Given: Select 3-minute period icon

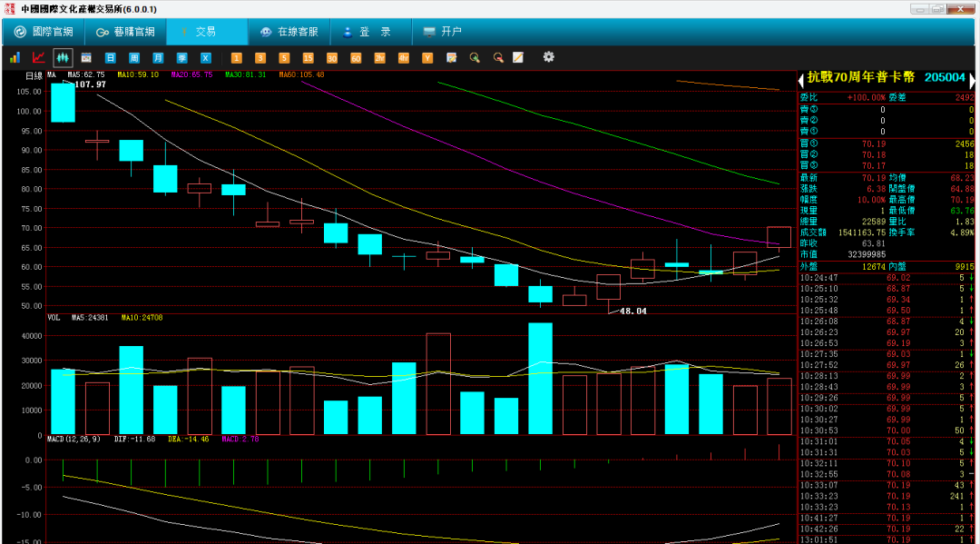Looking at the screenshot, I should (260, 57).
